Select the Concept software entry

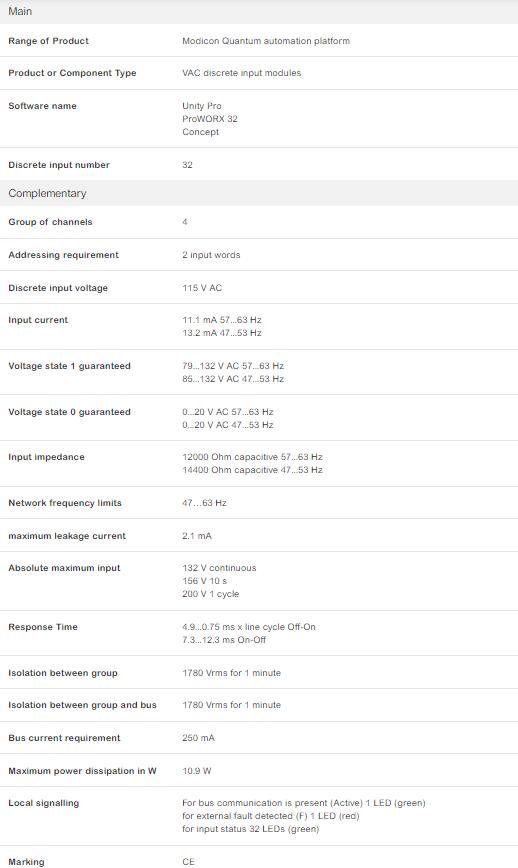coord(200,132)
